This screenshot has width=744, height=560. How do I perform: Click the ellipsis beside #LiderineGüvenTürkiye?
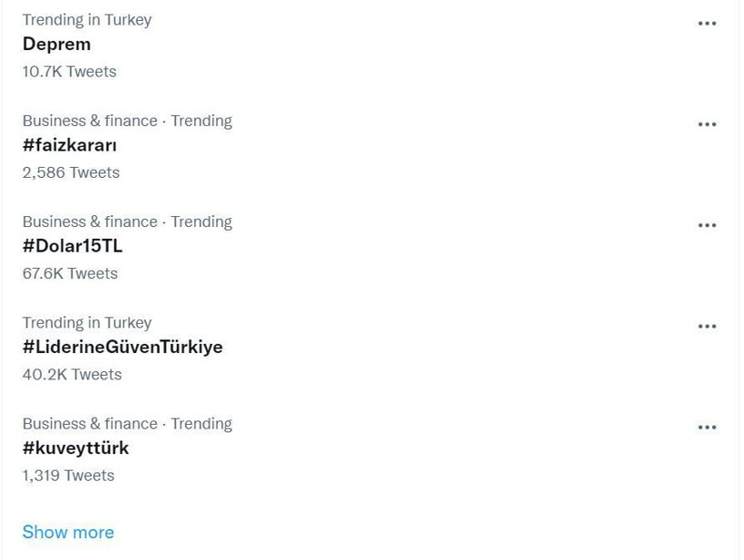tap(707, 326)
